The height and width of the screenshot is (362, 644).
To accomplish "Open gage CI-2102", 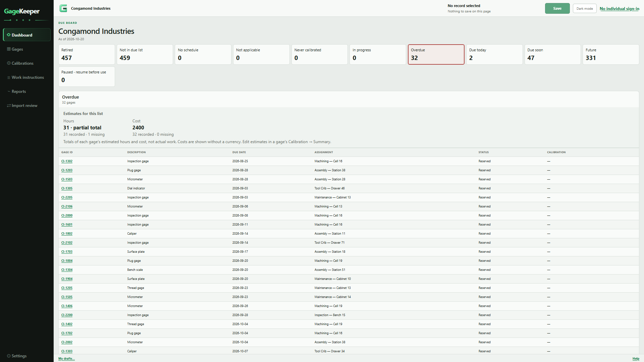I will click(x=67, y=243).
